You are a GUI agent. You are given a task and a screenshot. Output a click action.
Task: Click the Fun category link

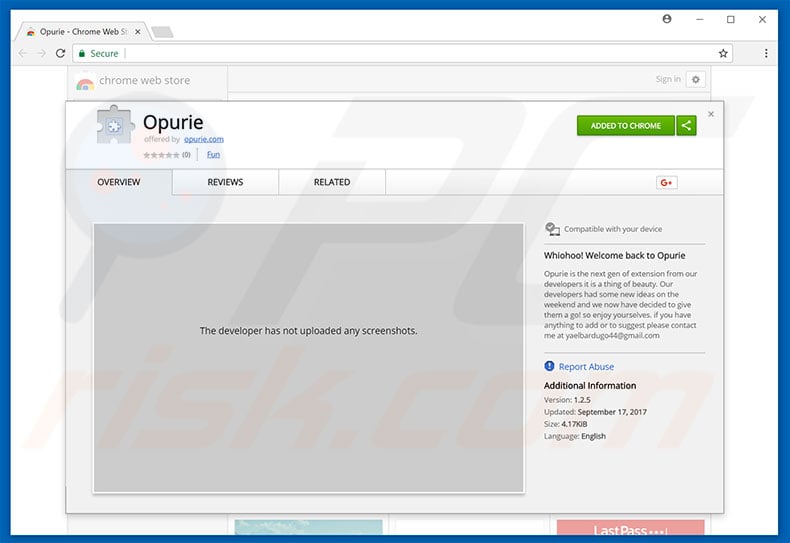click(x=213, y=155)
